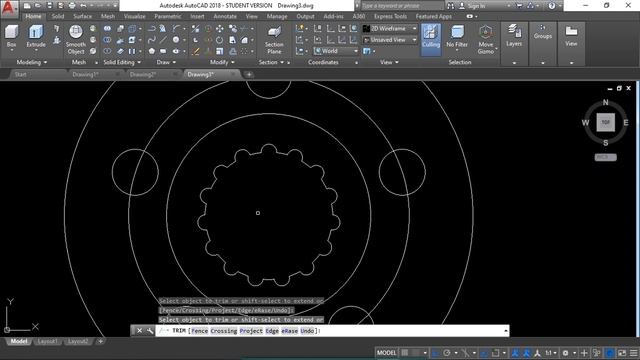Click the AutoCAD application menu logo
640x360 pixels.
(x=9, y=8)
